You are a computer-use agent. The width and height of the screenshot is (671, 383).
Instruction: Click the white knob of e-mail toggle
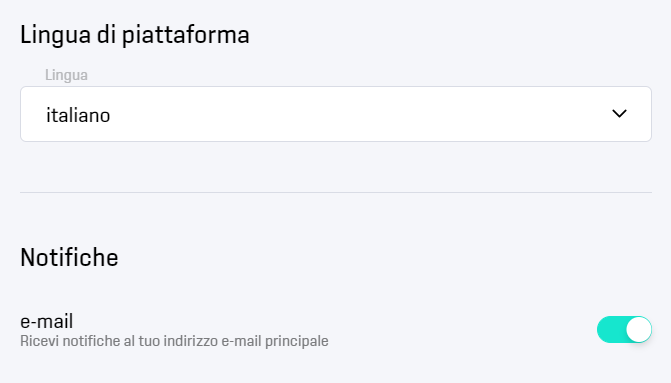pyautogui.click(x=638, y=330)
